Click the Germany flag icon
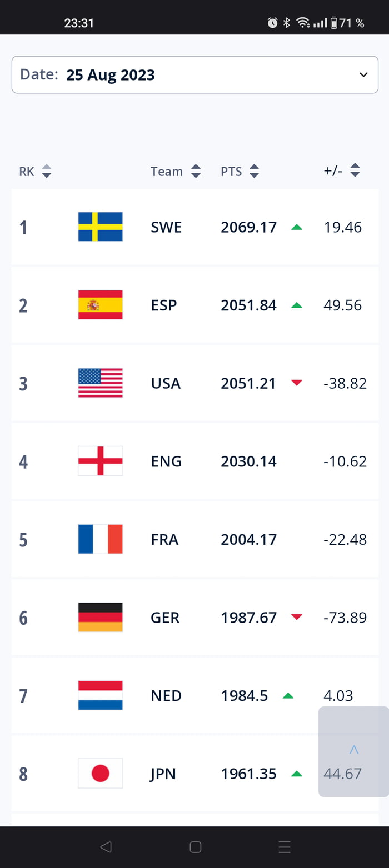The image size is (389, 868). [x=101, y=617]
